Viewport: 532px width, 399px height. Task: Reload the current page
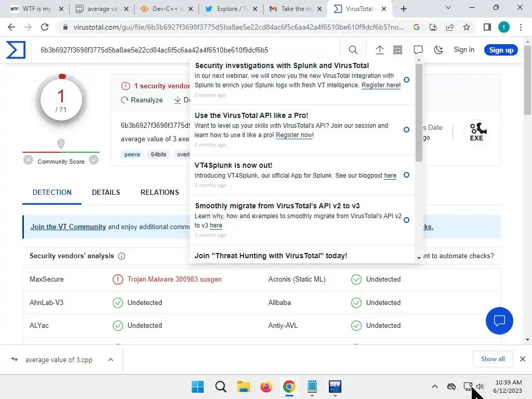(x=45, y=27)
